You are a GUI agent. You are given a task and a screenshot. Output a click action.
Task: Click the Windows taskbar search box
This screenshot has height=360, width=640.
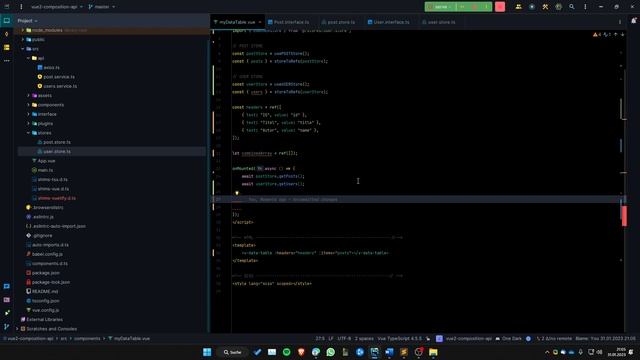click(232, 352)
